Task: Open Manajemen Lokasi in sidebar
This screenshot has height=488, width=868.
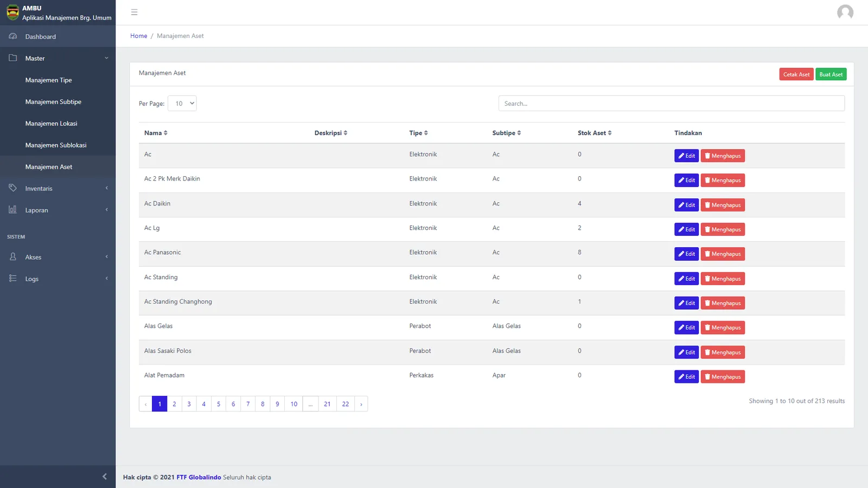Action: [x=58, y=123]
